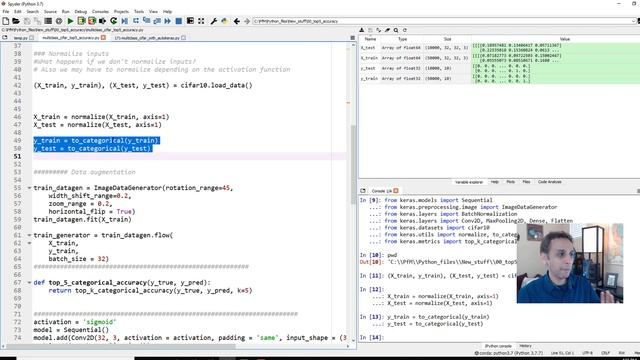Open the Consoles menu

click(x=100, y=11)
